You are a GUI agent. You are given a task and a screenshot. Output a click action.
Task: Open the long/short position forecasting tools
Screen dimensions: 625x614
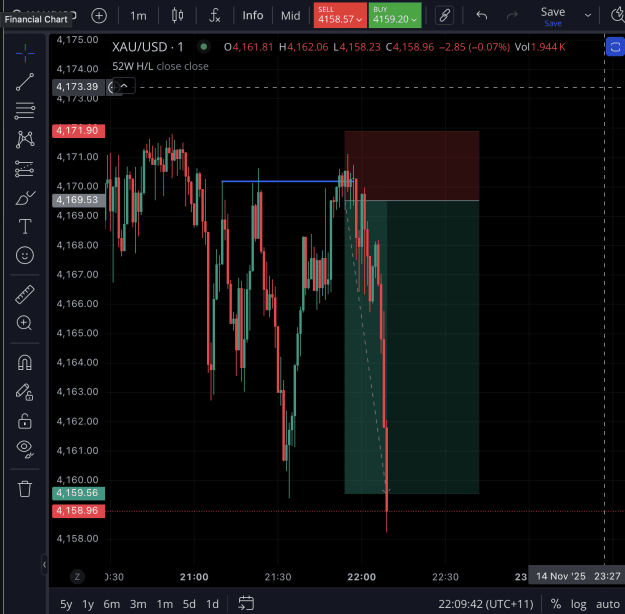point(25,169)
